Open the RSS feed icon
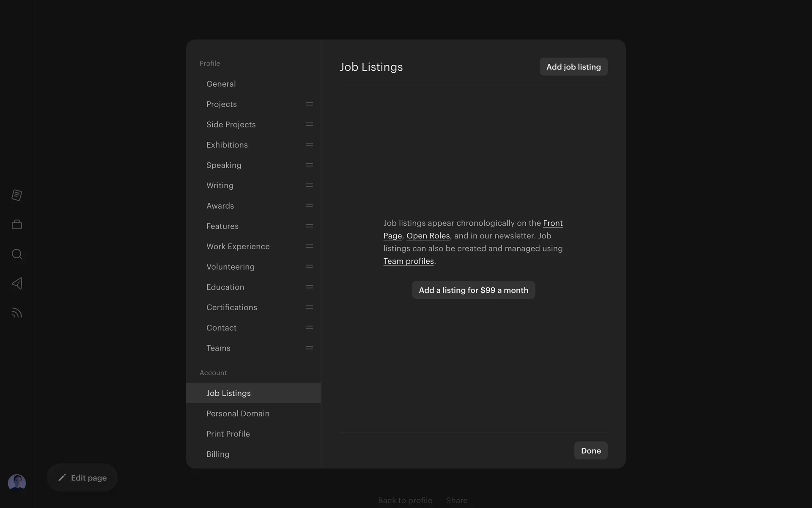The height and width of the screenshot is (508, 812). coord(17,313)
